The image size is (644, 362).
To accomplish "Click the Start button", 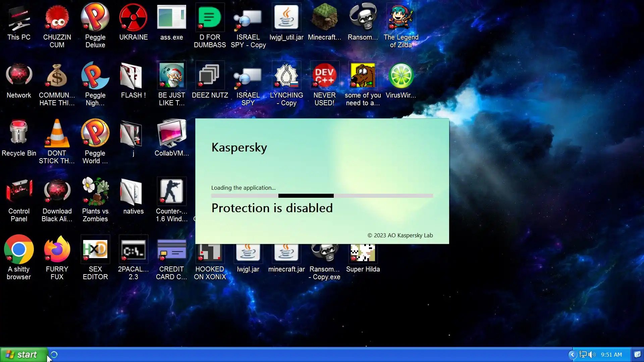I will 23,355.
